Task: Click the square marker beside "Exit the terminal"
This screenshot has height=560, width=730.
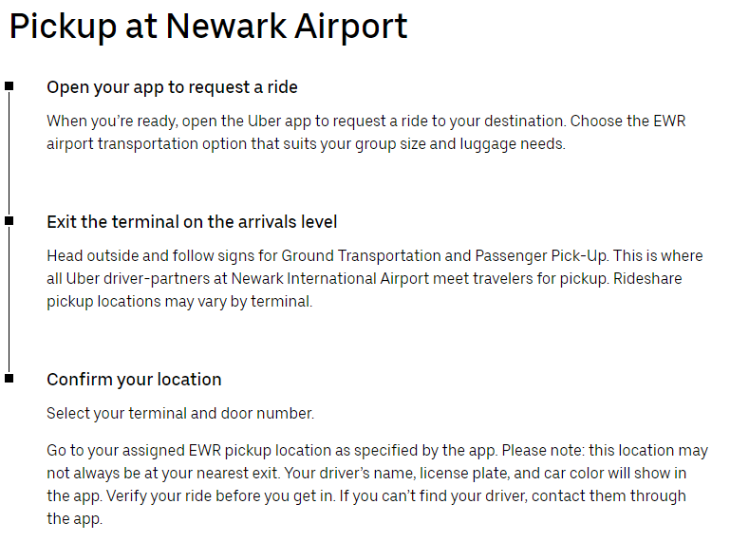Action: click(x=9, y=221)
